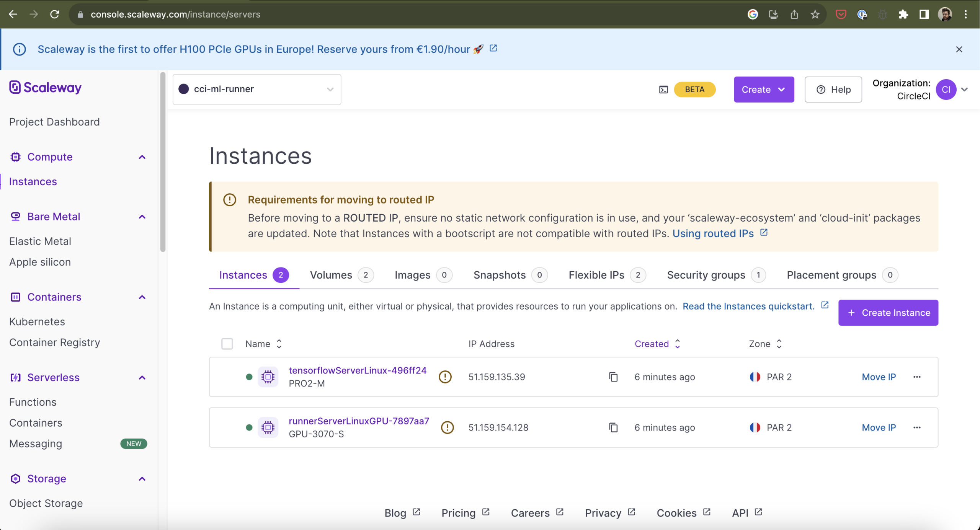Open Kubernetes in the sidebar
980x530 pixels.
click(x=37, y=321)
